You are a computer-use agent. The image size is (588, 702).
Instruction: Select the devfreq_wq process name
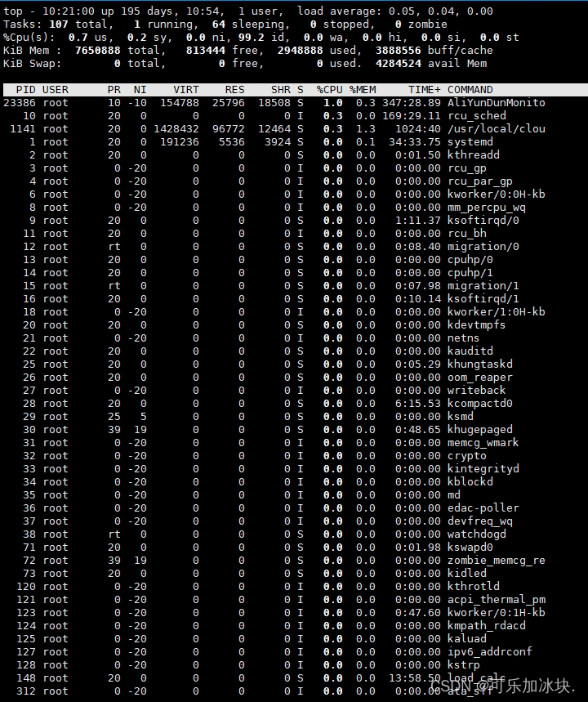[x=480, y=521]
